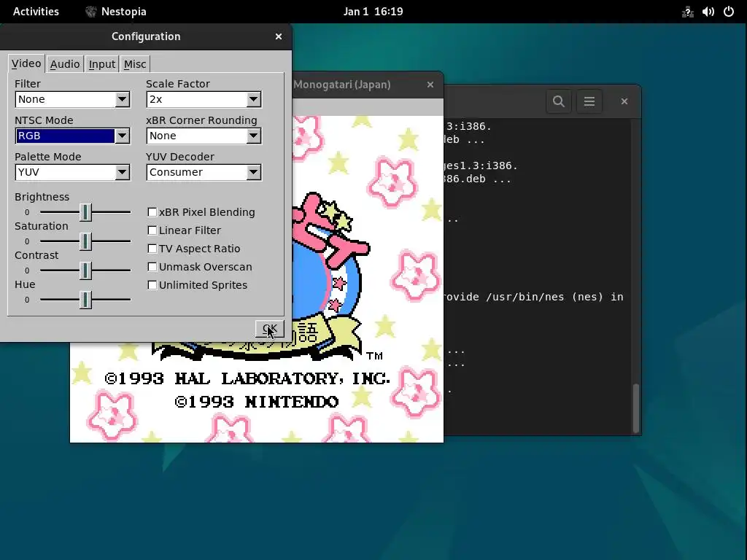
Task: Select the Video tab
Action: coord(26,63)
